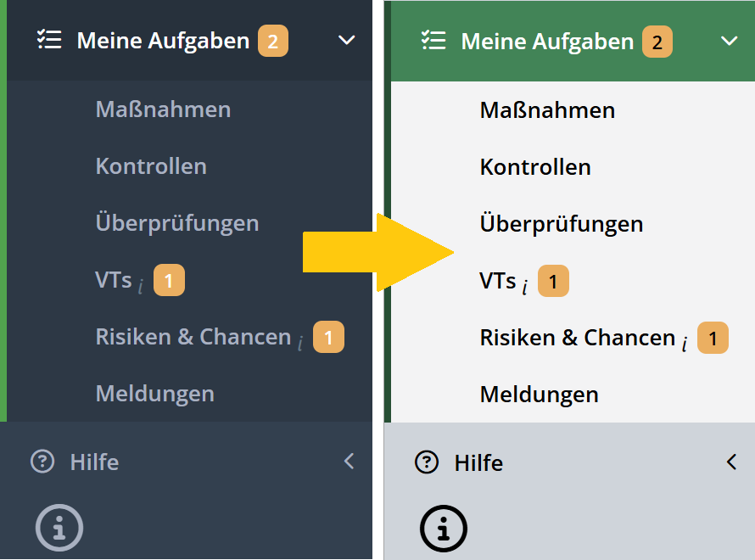Open the info circle icon in light sidebar
Image resolution: width=755 pixels, height=560 pixels.
pos(444,529)
